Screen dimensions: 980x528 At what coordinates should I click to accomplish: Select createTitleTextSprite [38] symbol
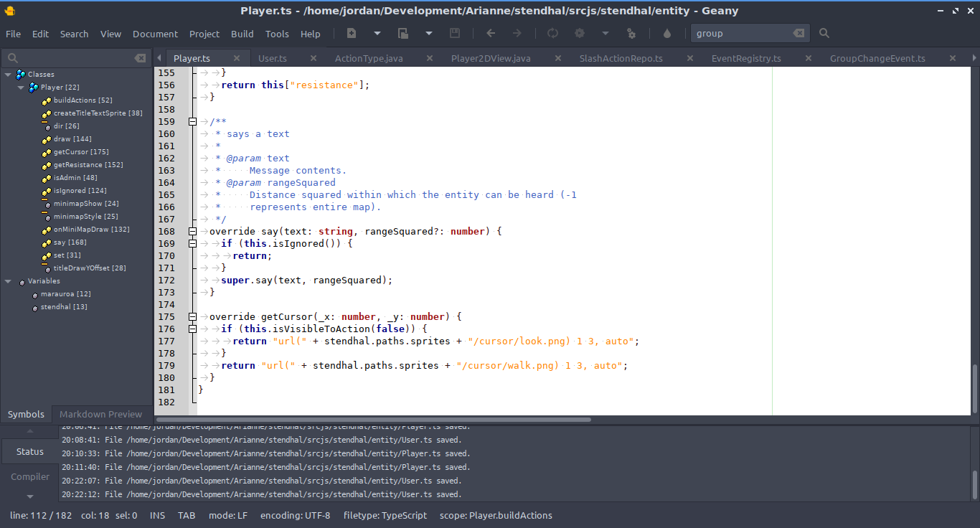(98, 113)
